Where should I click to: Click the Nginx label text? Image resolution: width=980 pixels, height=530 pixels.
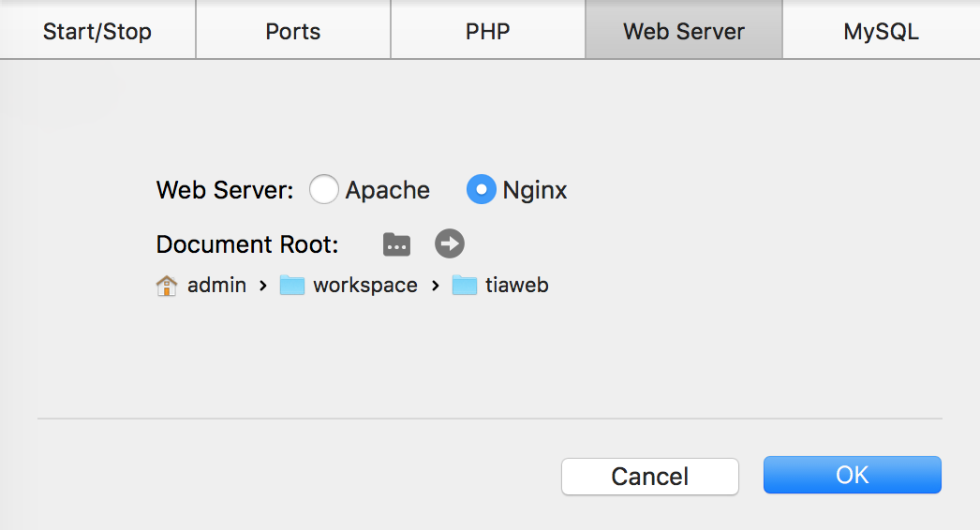(535, 190)
